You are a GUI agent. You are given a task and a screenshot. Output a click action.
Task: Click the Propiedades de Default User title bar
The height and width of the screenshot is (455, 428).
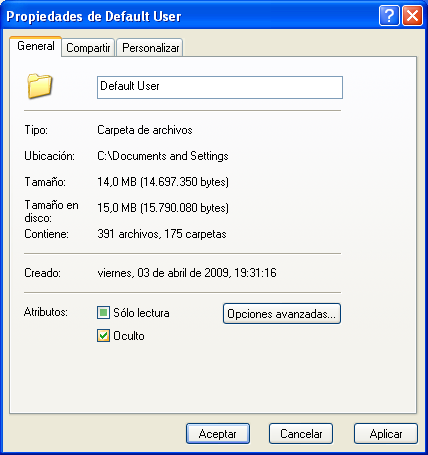tap(190, 16)
